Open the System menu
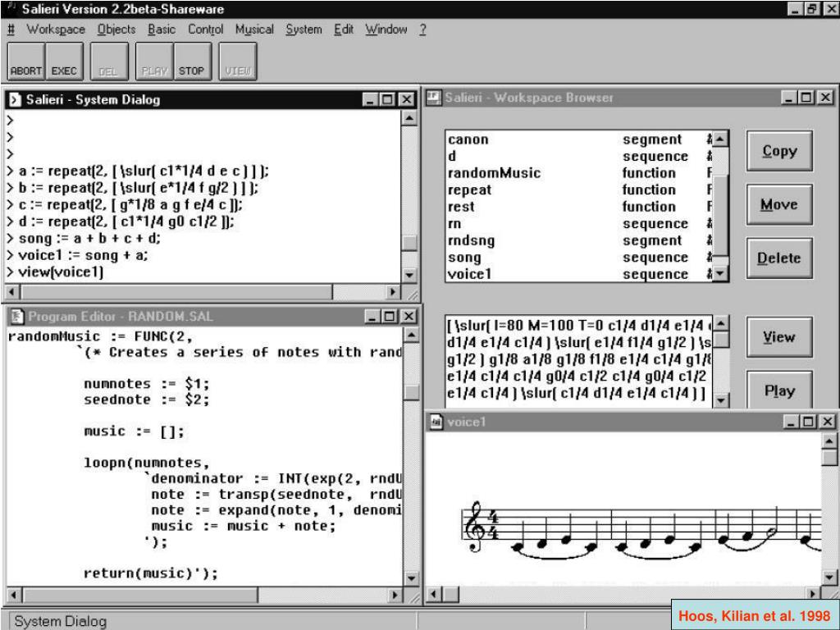840x630 pixels. point(304,30)
